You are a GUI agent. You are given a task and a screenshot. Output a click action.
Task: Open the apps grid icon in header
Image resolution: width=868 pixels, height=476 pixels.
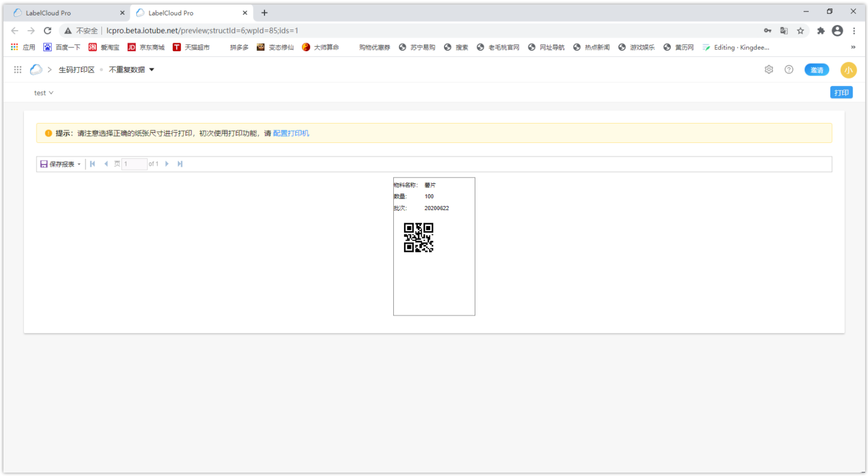[18, 69]
